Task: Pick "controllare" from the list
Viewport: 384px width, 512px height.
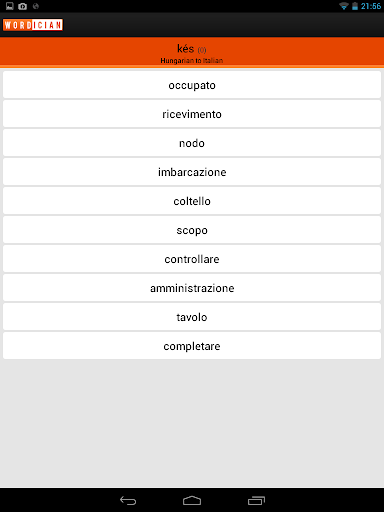Action: (192, 259)
